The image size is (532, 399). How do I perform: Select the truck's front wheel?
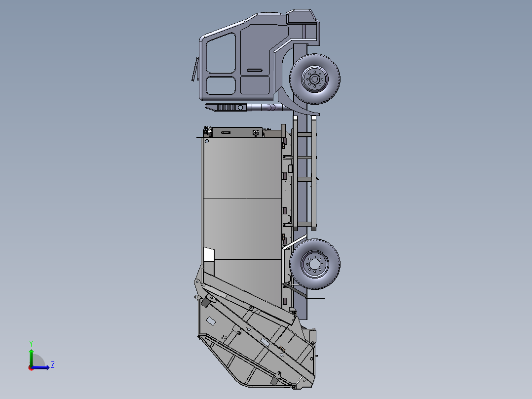click(314, 79)
